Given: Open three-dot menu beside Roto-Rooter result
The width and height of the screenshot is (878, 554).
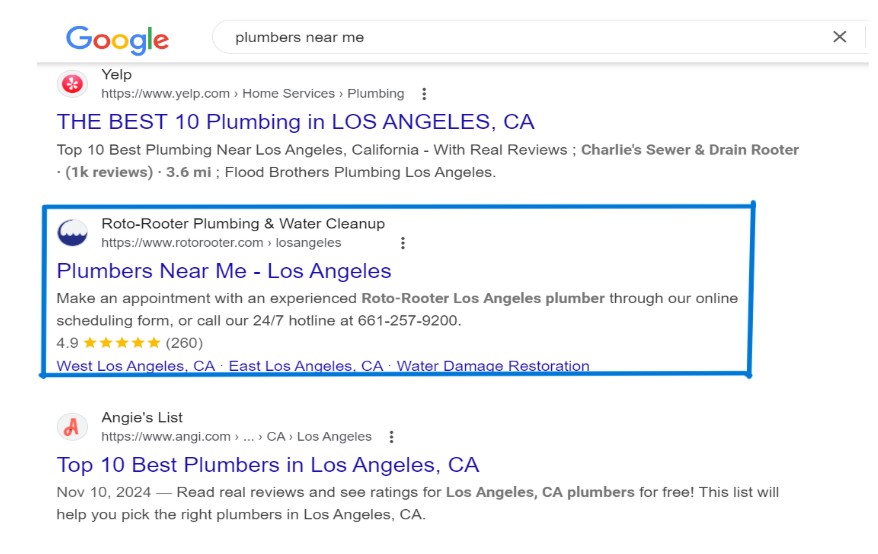Looking at the screenshot, I should (x=403, y=243).
